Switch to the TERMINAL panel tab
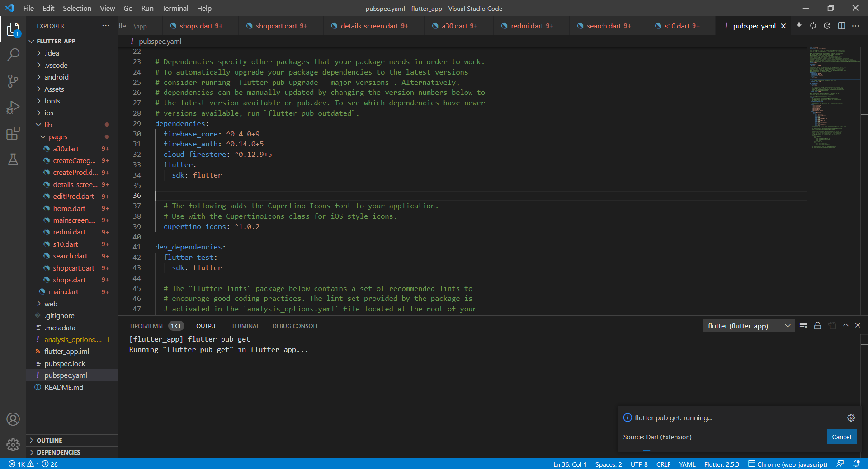Image resolution: width=868 pixels, height=469 pixels. 245,326
